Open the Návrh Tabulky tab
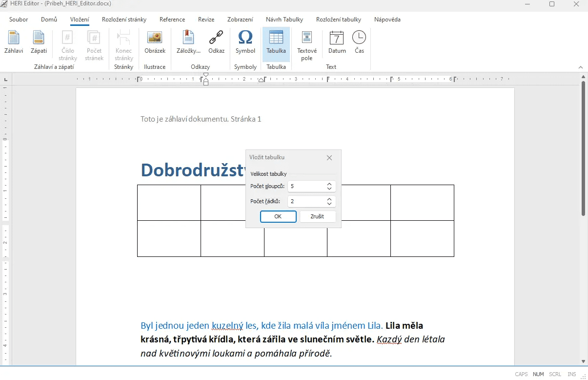 284,20
